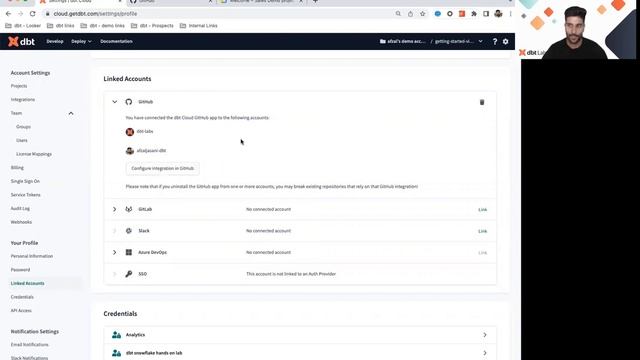Open the help question mark icon

click(495, 41)
